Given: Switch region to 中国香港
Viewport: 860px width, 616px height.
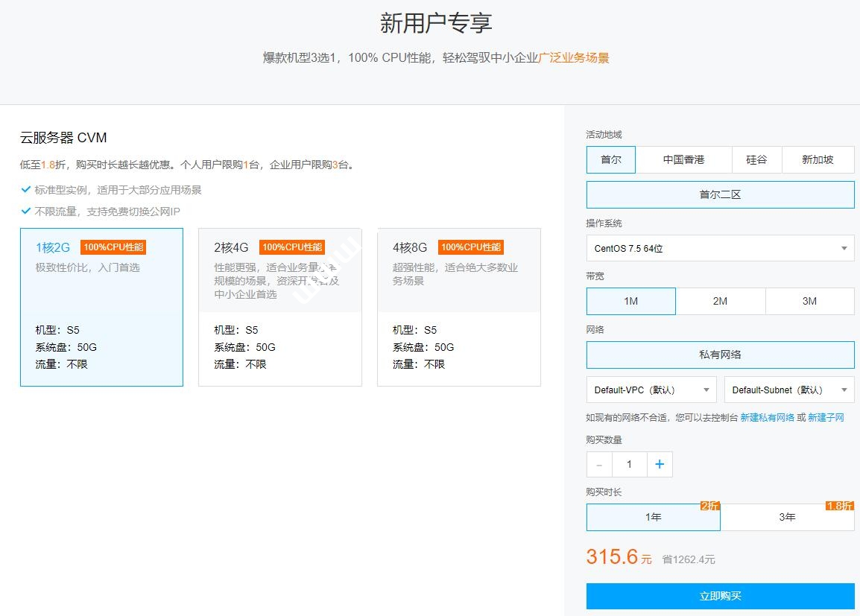Looking at the screenshot, I should point(683,159).
